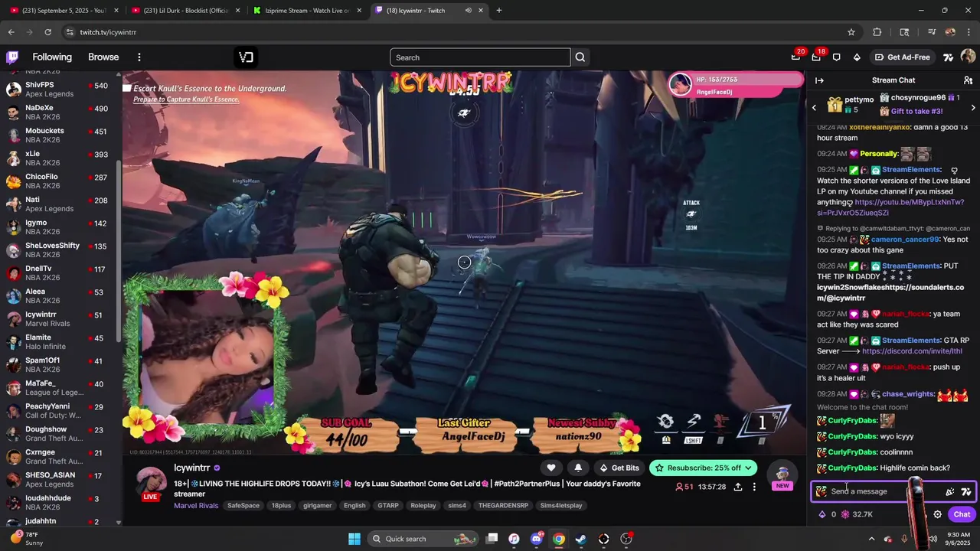
Task: Open the Browse menu item
Action: [103, 57]
